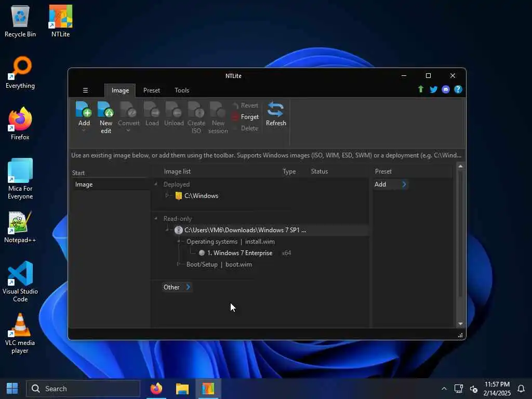Click the Add image toolbar icon
Image resolution: width=532 pixels, height=399 pixels.
pos(84,110)
